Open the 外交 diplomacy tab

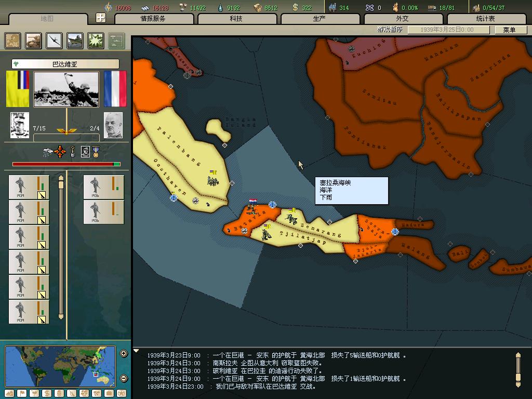(x=403, y=19)
